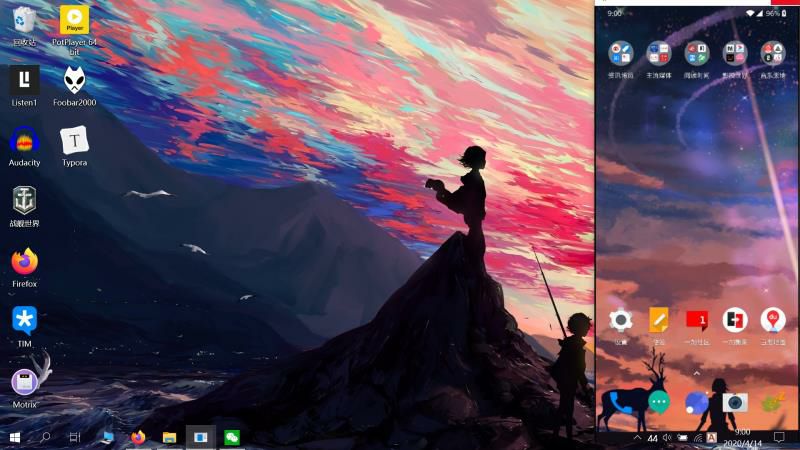Open the TIM desktop shortcut
The width and height of the screenshot is (800, 450).
24,321
